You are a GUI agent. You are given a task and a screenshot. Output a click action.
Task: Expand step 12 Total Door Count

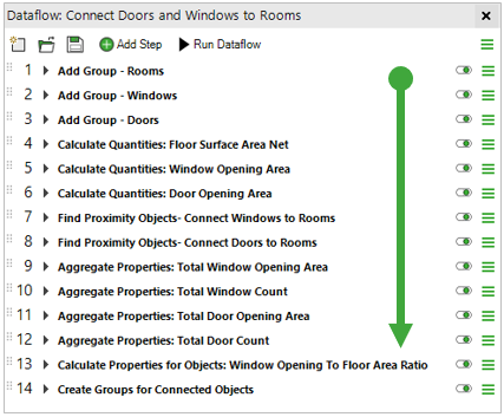point(46,340)
